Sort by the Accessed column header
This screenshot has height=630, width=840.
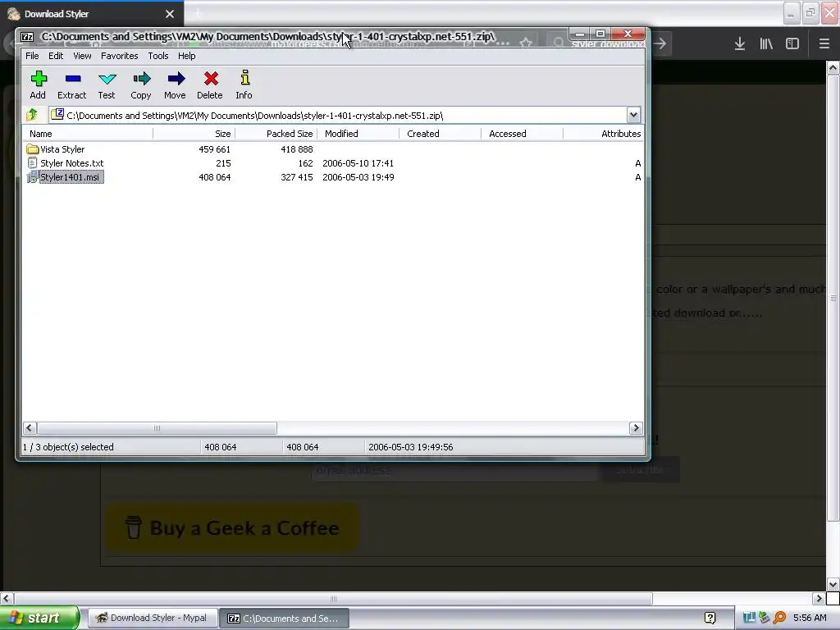[x=522, y=134]
